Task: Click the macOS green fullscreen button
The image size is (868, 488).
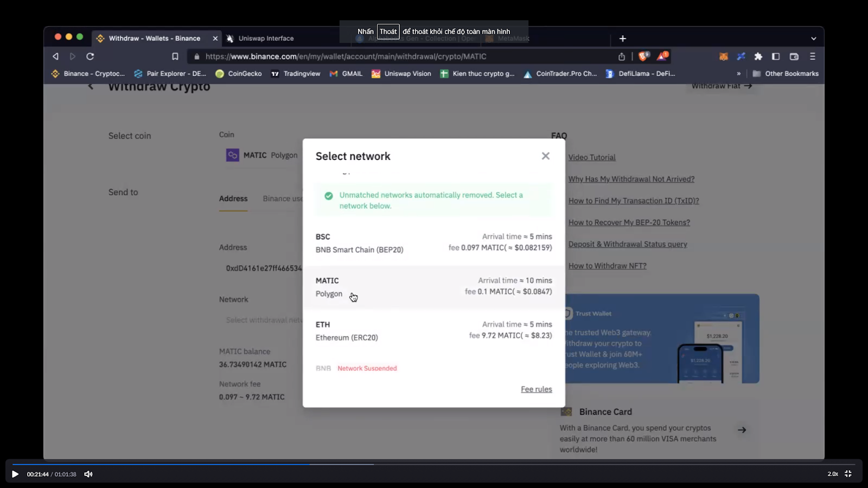Action: coord(80,37)
